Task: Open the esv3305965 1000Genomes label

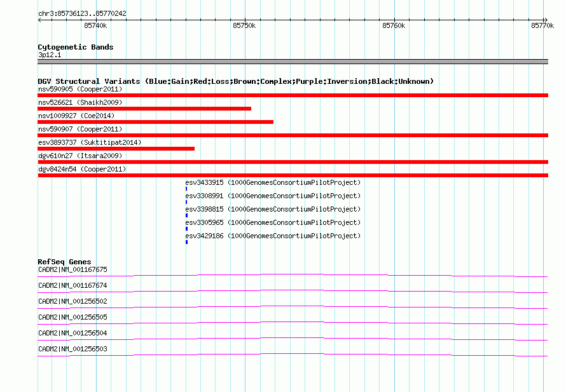Action: (273, 222)
